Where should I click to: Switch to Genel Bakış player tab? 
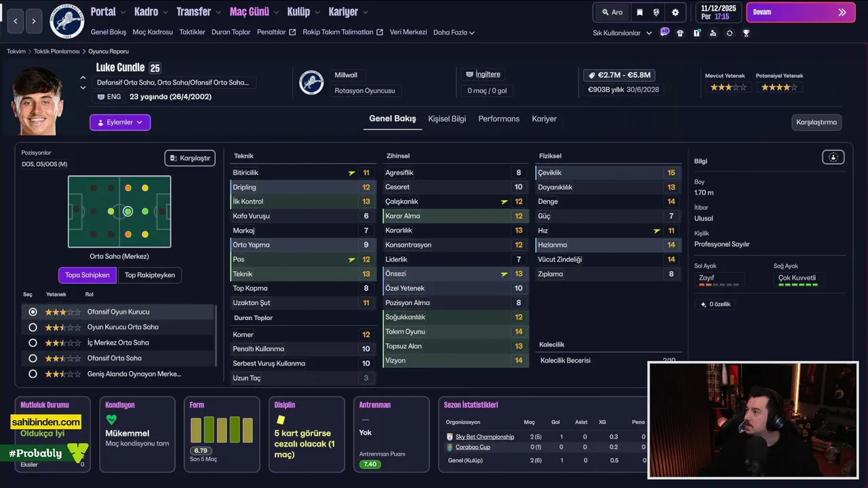coord(393,119)
